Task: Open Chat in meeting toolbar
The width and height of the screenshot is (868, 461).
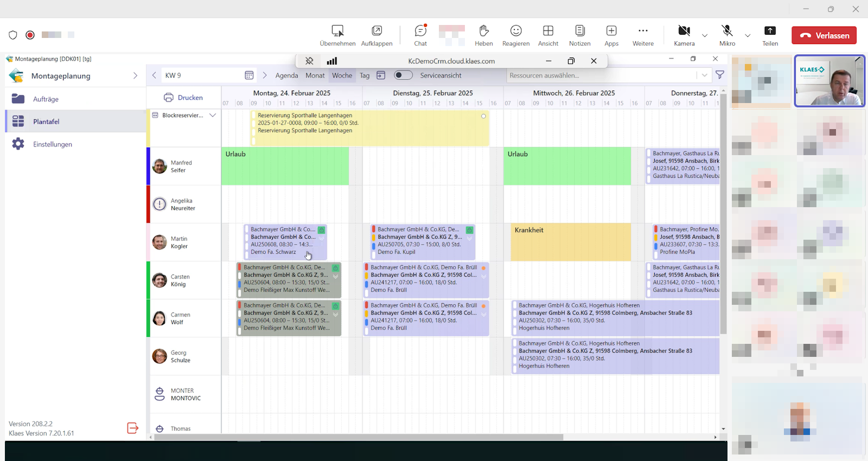Action: pos(420,35)
